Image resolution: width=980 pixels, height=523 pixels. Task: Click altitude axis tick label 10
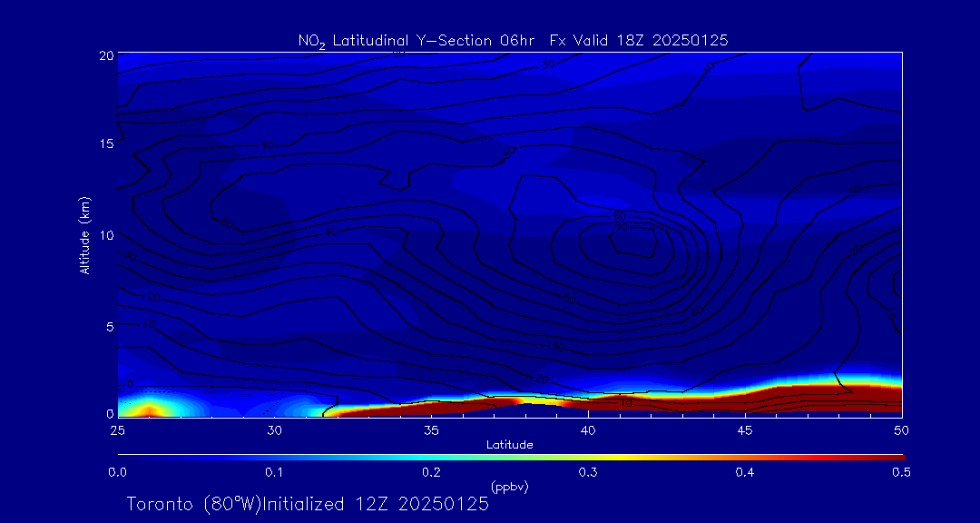click(x=107, y=234)
